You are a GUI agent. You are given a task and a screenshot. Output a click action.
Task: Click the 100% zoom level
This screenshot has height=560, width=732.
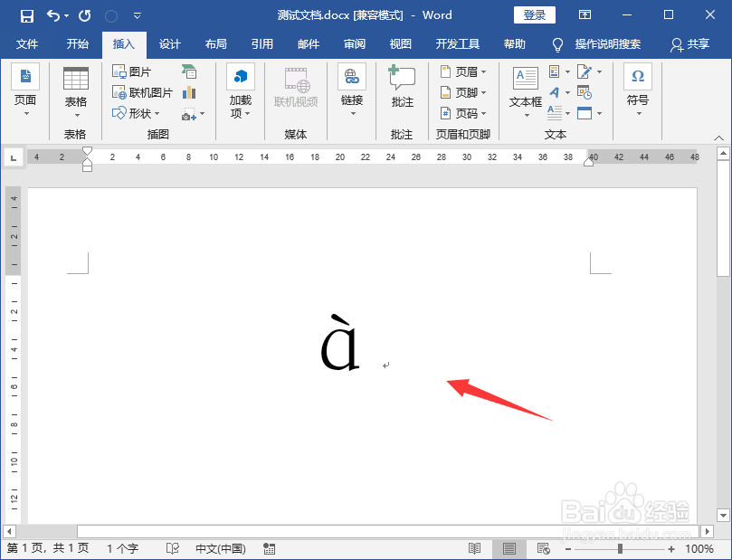coord(699,549)
